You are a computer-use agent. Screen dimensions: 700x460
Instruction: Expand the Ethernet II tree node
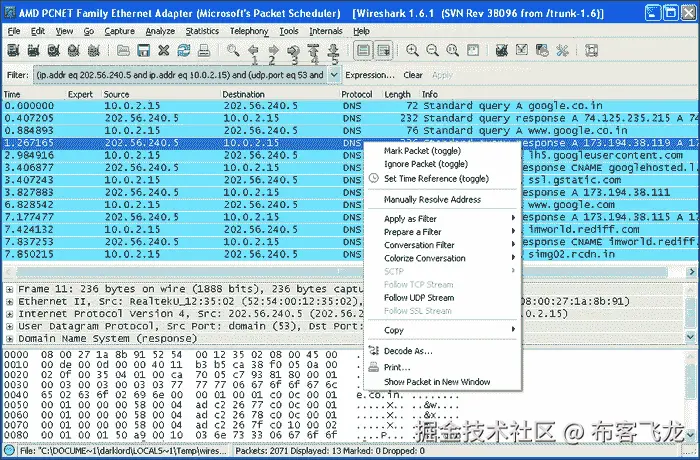pyautogui.click(x=9, y=302)
